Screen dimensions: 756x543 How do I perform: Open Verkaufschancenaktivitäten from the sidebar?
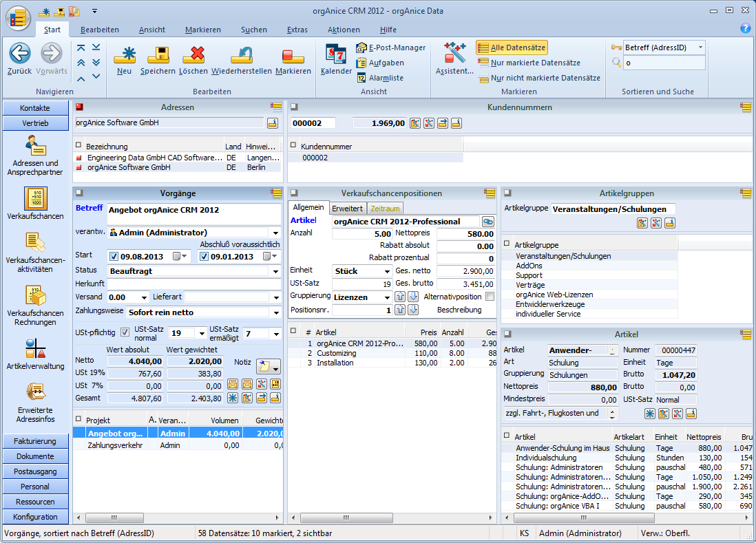pyautogui.click(x=35, y=253)
